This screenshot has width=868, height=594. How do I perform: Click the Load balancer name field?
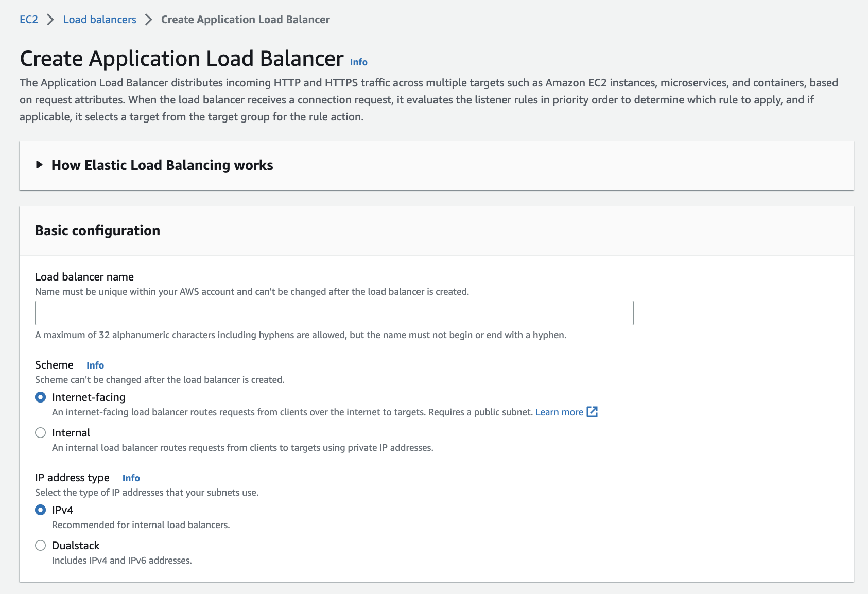coord(334,313)
